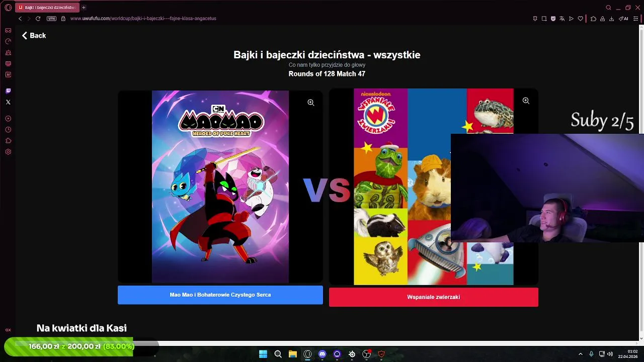Click the title Bajki i bajeczki dzieciństwa
Viewport: 644px width, 362px height.
click(x=327, y=55)
